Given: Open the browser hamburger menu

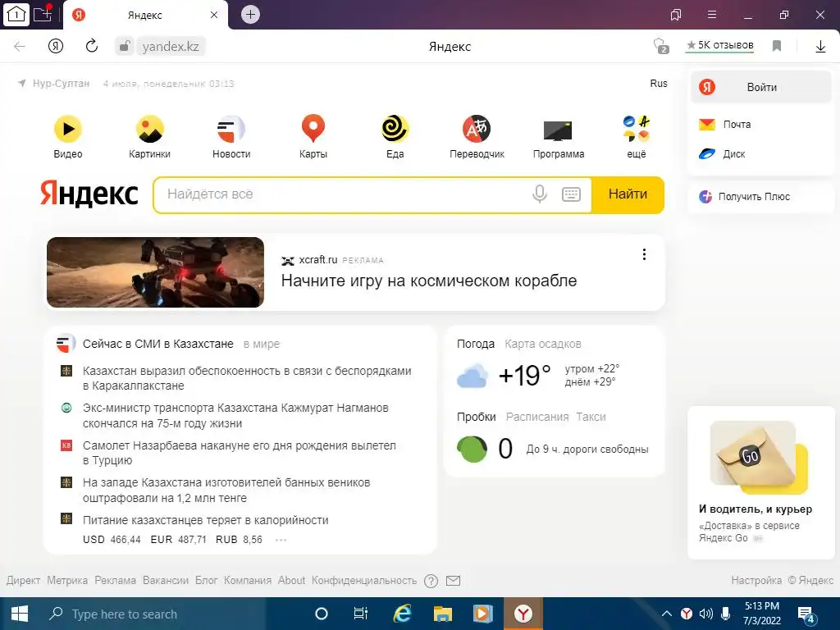Looking at the screenshot, I should [x=712, y=15].
